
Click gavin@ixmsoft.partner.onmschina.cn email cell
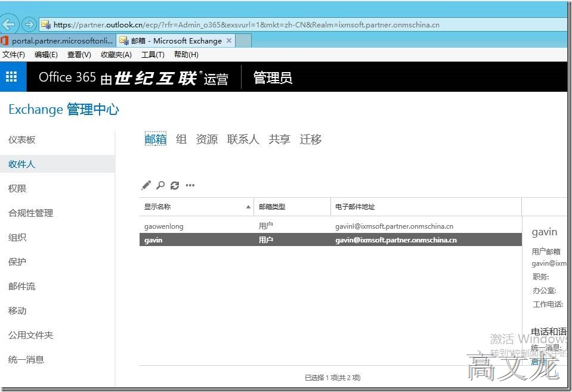tap(396, 239)
